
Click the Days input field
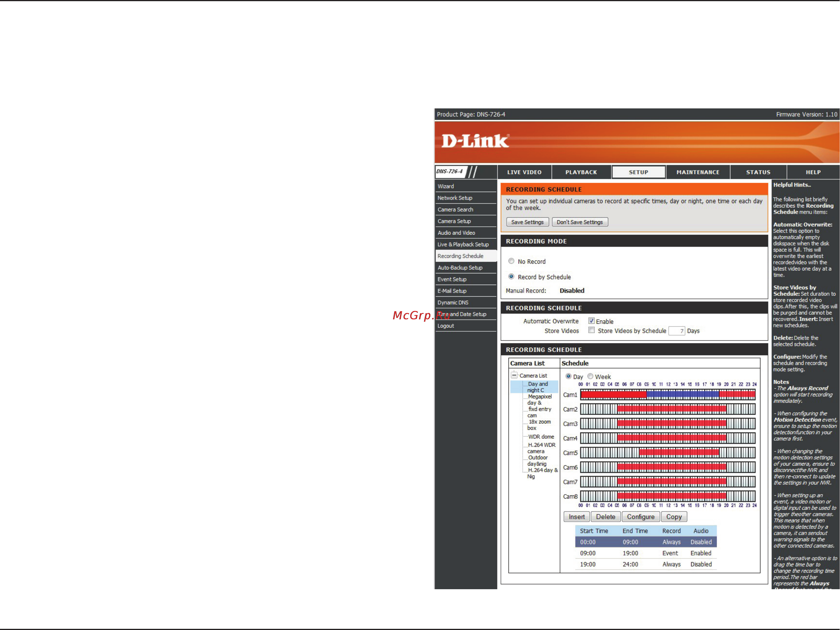tap(676, 331)
